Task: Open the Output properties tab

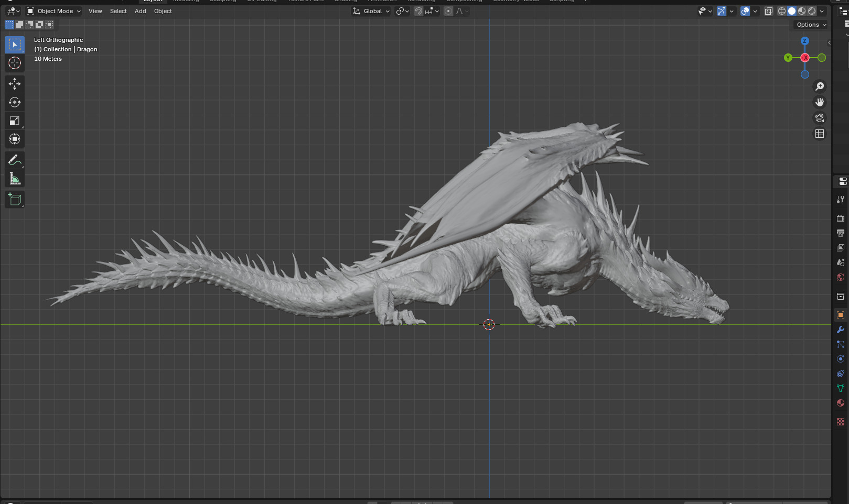Action: click(x=841, y=233)
